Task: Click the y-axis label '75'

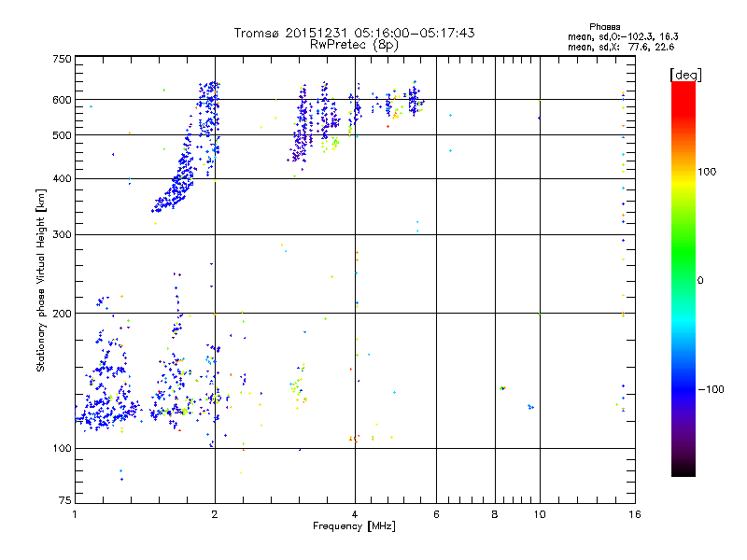Action: coord(65,500)
